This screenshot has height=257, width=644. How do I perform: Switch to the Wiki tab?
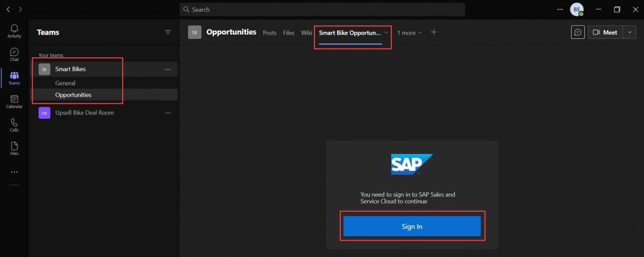point(306,33)
